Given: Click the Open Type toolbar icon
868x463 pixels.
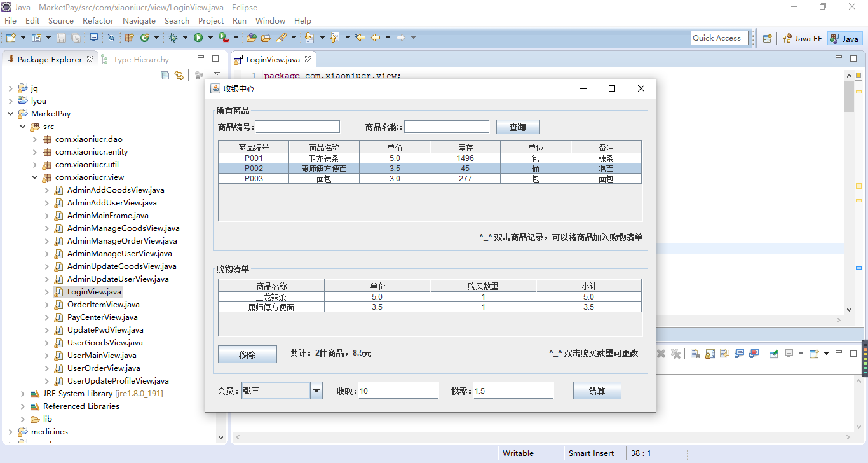Looking at the screenshot, I should click(252, 38).
